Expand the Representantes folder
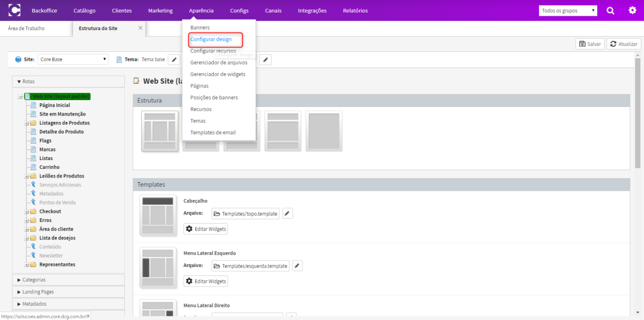 (x=26, y=264)
